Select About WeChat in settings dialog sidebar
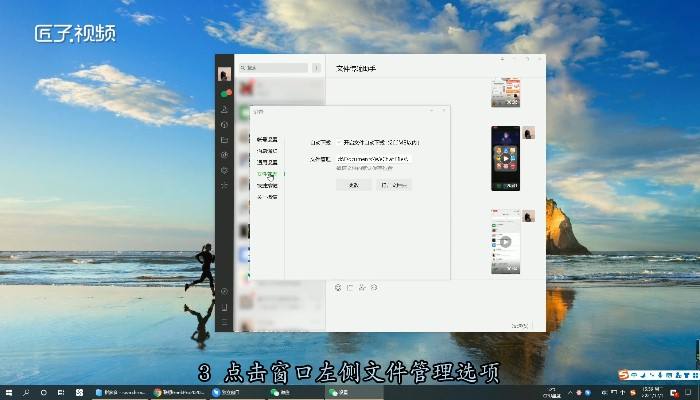 [267, 197]
